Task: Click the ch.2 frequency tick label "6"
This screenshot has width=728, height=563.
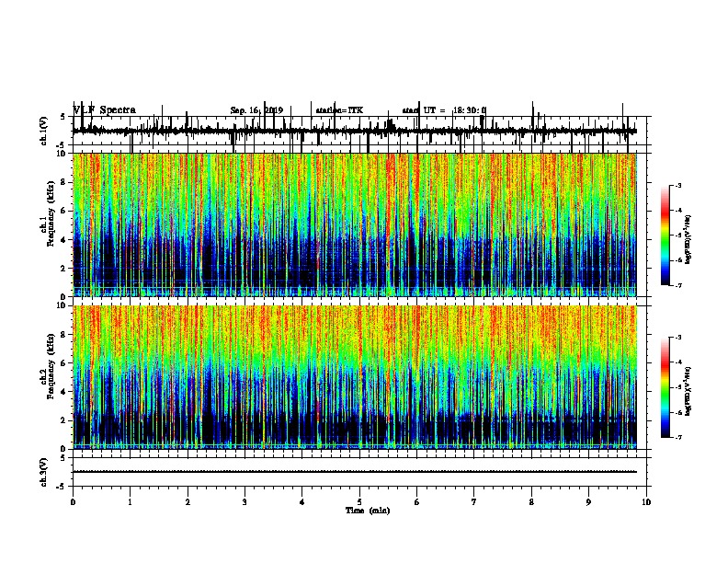Action: click(64, 362)
